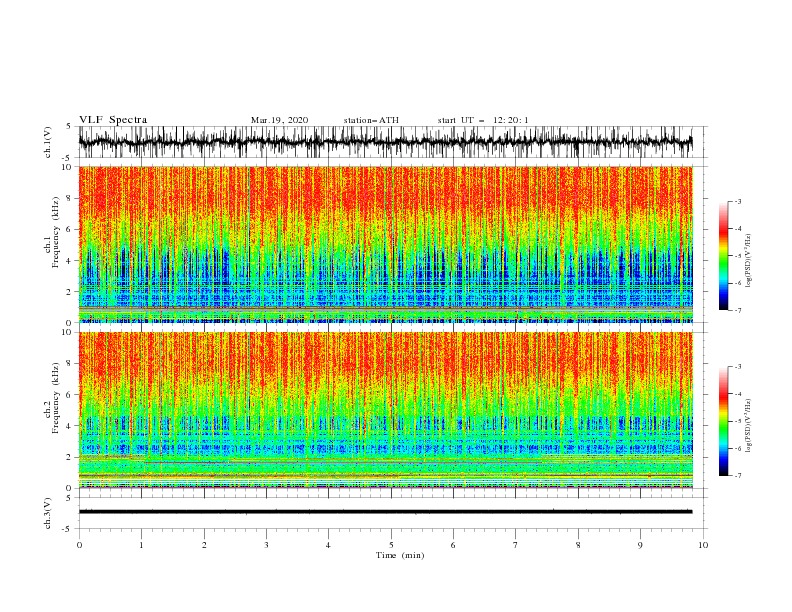Click time axis tick label '5'
The width and height of the screenshot is (792, 612).
coord(391,545)
